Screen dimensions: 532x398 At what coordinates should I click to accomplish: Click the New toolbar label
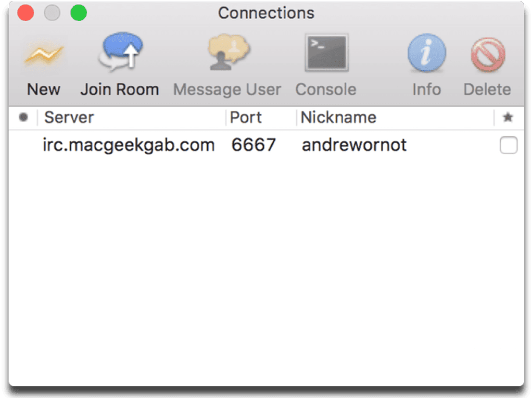coord(43,90)
